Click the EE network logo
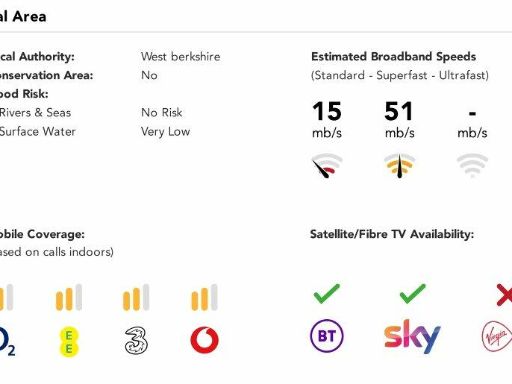Image resolution: width=512 pixels, height=384 pixels. [x=69, y=341]
